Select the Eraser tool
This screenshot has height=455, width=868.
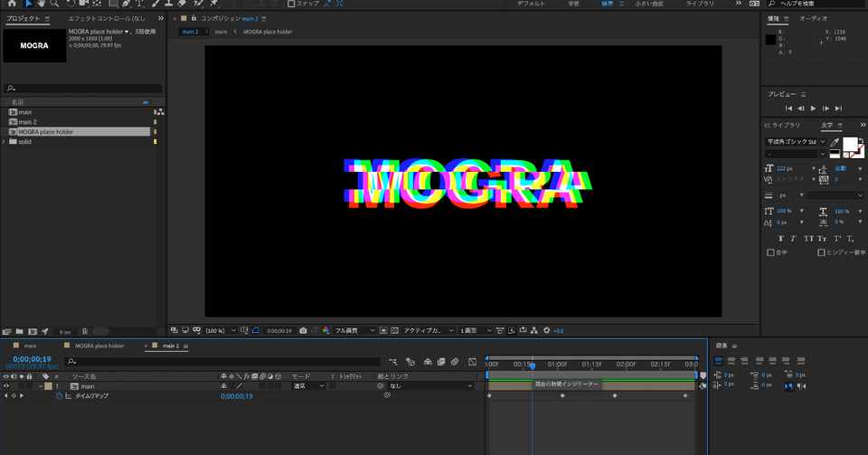(182, 4)
